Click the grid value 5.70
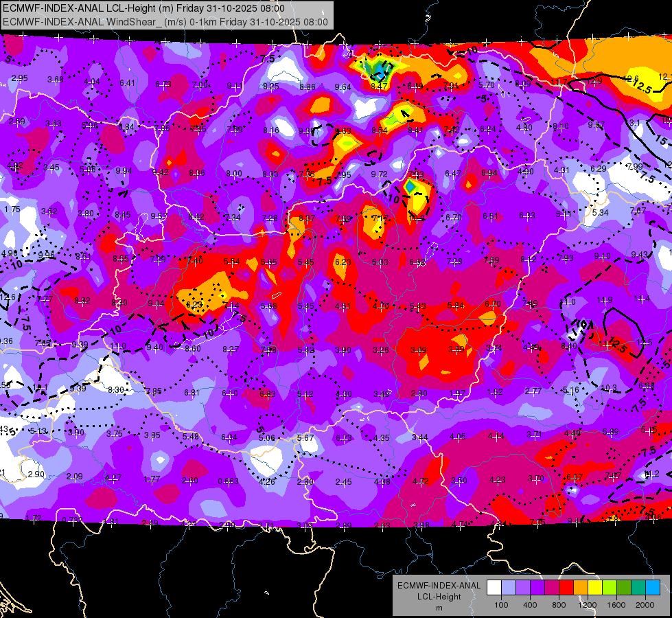The width and height of the screenshot is (672, 618). click(487, 85)
